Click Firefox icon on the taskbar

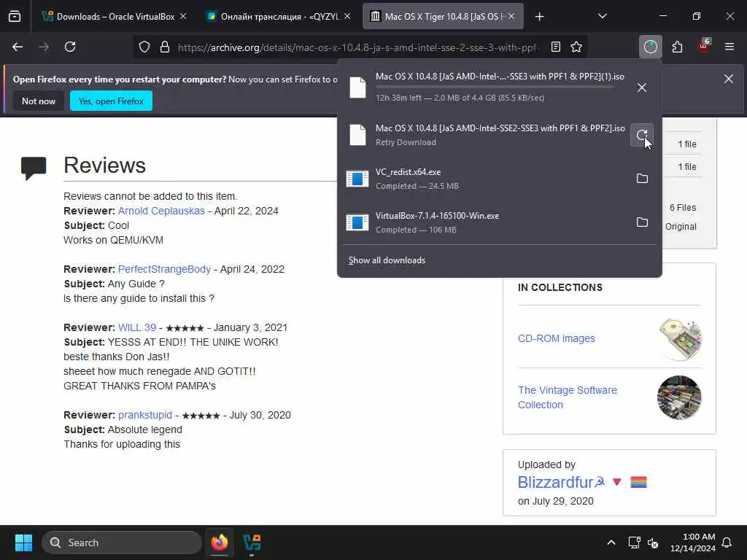coord(220,542)
